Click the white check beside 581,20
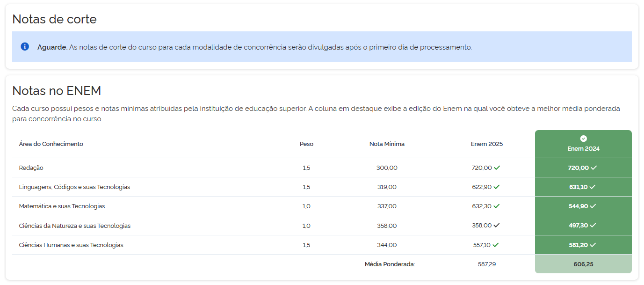Image resolution: width=644 pixels, height=285 pixels. click(x=593, y=245)
